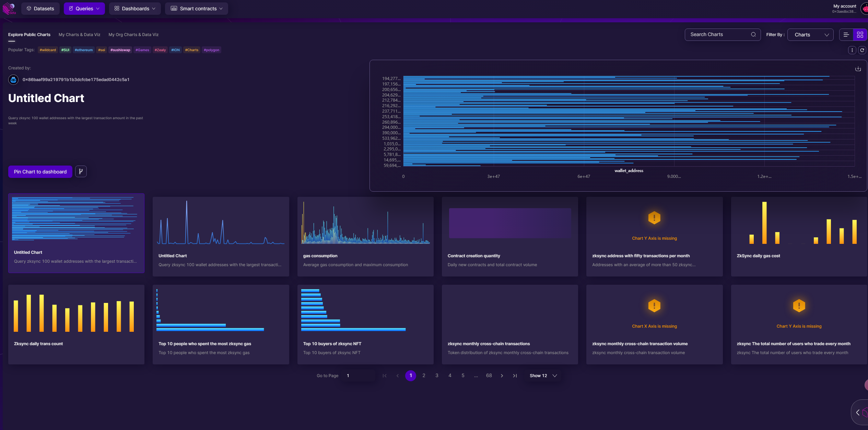Viewport: 868px width, 430px height.
Task: Click the fork chart icon button
Action: [x=81, y=171]
